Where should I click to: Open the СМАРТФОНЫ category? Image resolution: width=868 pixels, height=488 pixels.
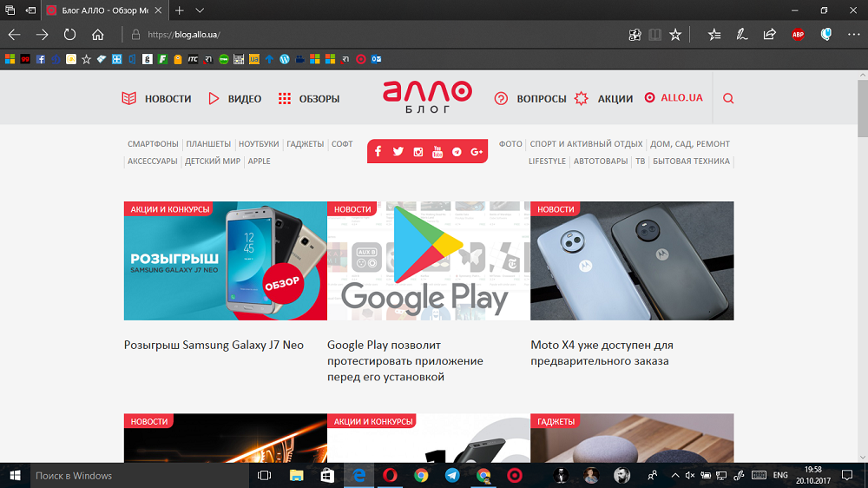pos(153,144)
